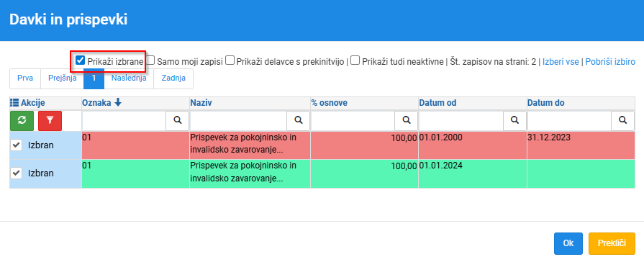Click in the Naziv filter input field
Screen dimensions: 644x262
tap(239, 120)
